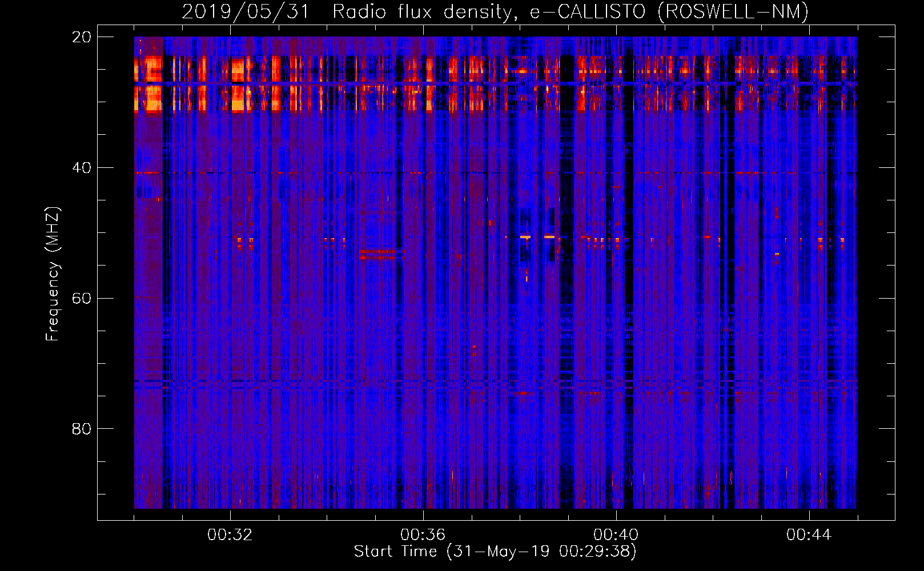Click the 'Frequency (MHZ)' axis label

pyautogui.click(x=53, y=274)
